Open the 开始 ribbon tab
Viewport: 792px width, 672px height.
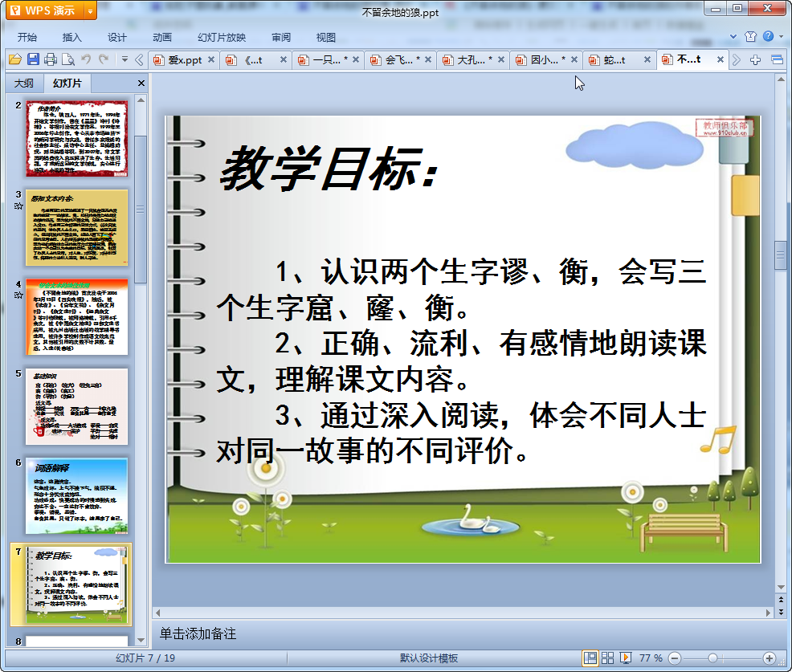(x=27, y=38)
